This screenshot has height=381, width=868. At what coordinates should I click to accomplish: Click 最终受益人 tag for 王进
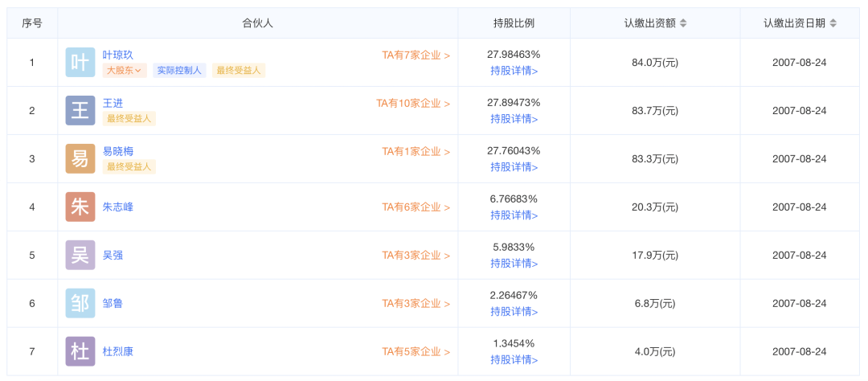tap(129, 118)
